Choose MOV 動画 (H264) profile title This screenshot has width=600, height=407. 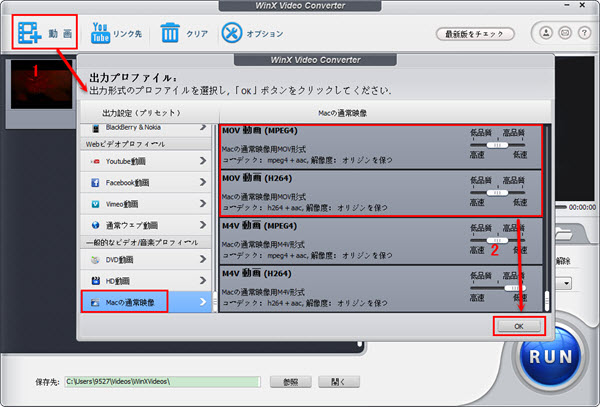coord(257,178)
